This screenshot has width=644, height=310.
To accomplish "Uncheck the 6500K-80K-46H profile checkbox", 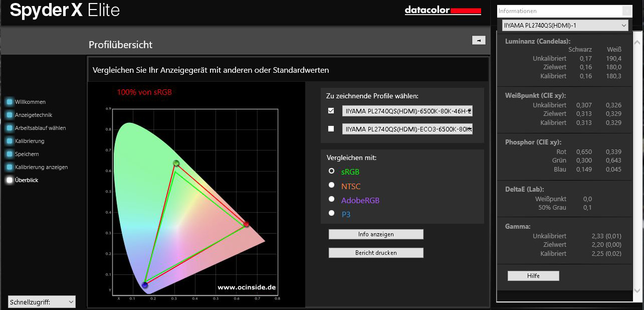I will tap(331, 111).
